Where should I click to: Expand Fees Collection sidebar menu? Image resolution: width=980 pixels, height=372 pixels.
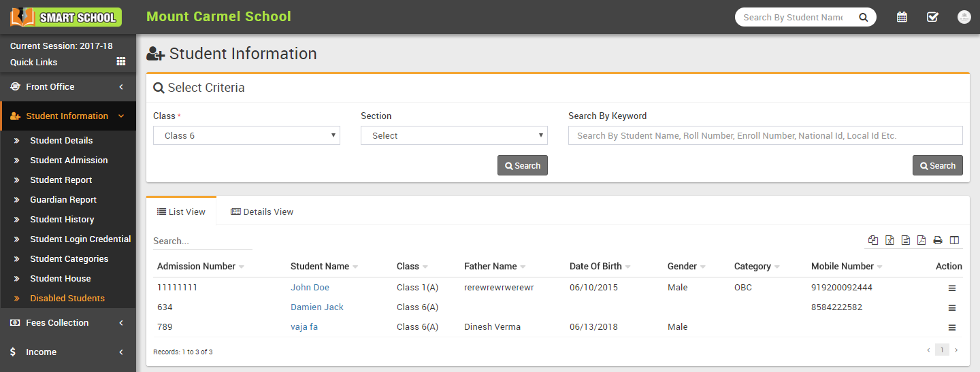(x=68, y=323)
